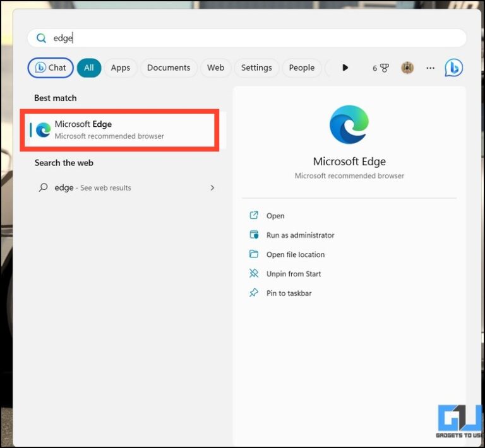The height and width of the screenshot is (448, 485).
Task: Click the magnifier icon beside 'edge' web result
Action: (x=44, y=187)
